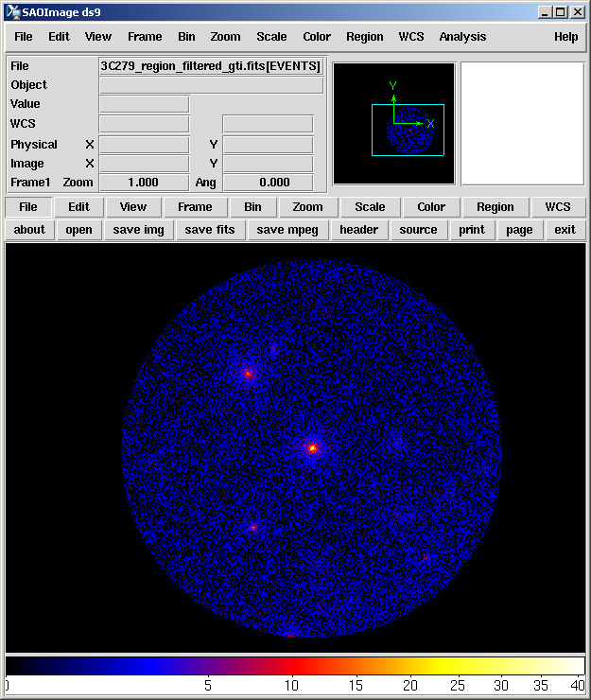Viewport: 591px width, 700px height.
Task: Click the save mpeg button
Action: (287, 230)
